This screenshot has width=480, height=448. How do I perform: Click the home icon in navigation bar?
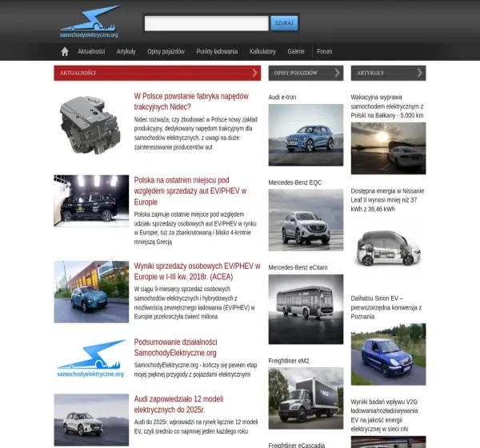[65, 51]
